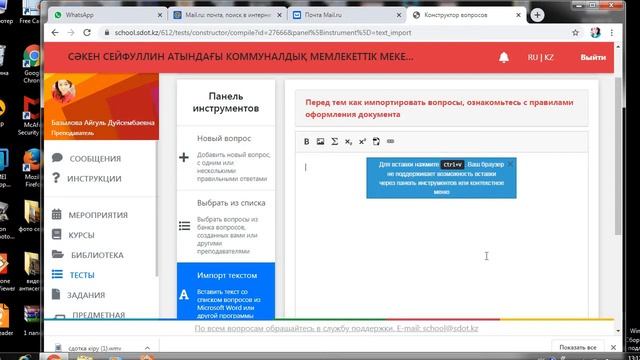Image resolution: width=640 pixels, height=360 pixels.
Task: Select Новый вопрос tool panel
Action: (x=226, y=158)
